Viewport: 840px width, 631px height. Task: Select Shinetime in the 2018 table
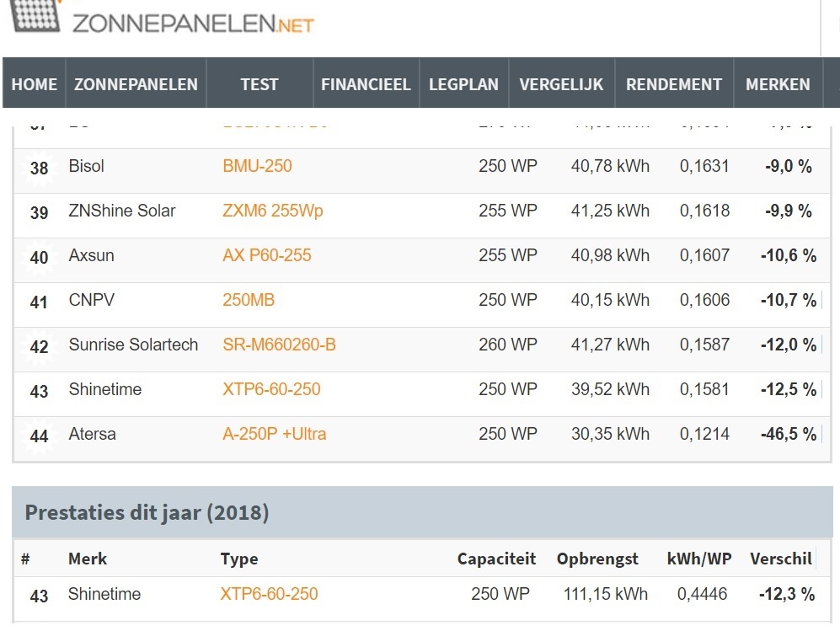point(104,594)
